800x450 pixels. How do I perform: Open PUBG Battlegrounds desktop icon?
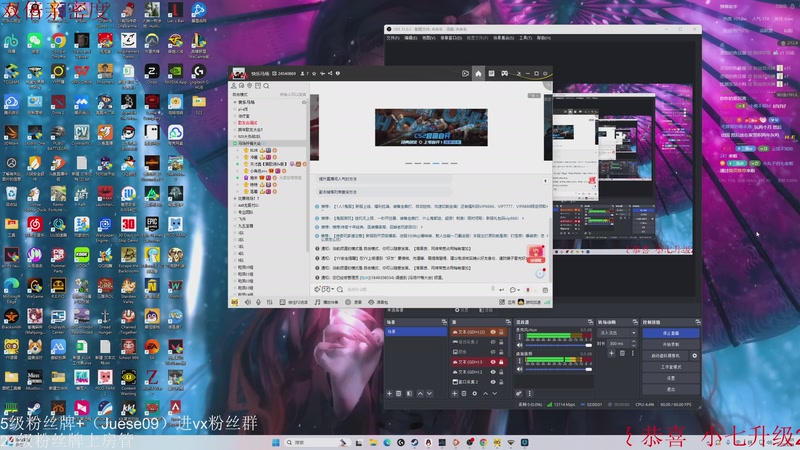pos(58,135)
